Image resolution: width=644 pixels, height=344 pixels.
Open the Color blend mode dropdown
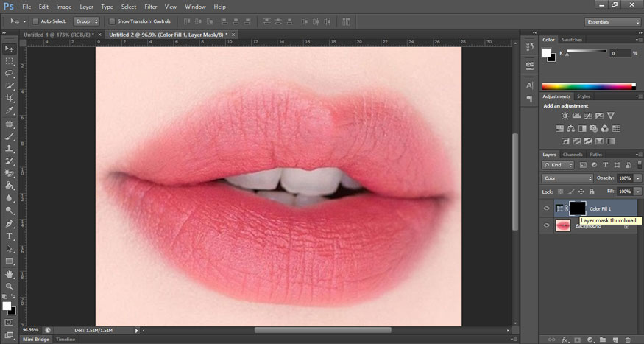coord(567,178)
